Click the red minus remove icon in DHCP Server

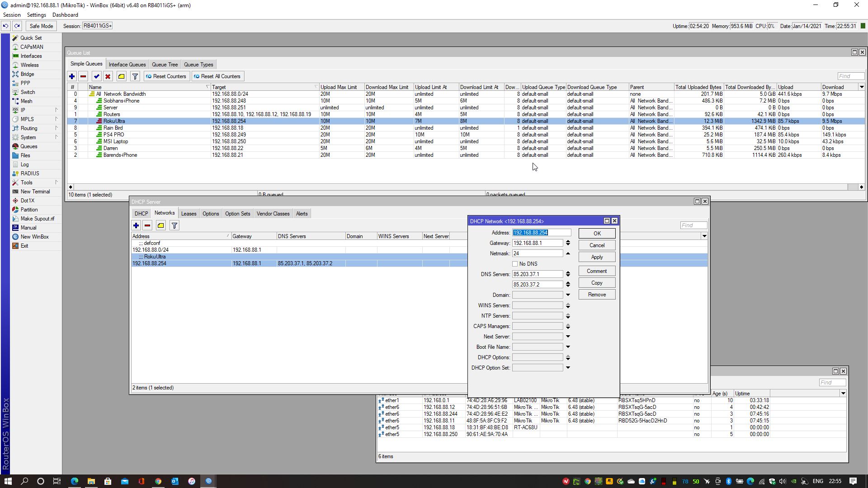click(147, 225)
